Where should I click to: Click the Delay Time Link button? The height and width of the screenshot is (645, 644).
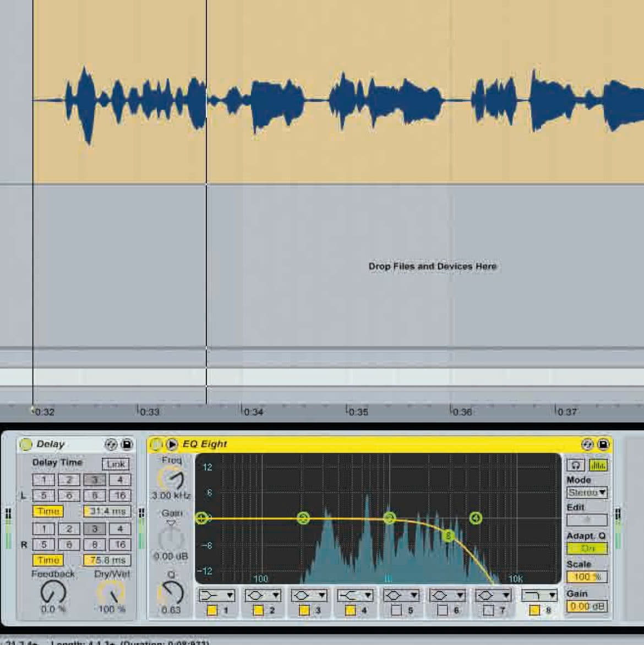coord(116,464)
